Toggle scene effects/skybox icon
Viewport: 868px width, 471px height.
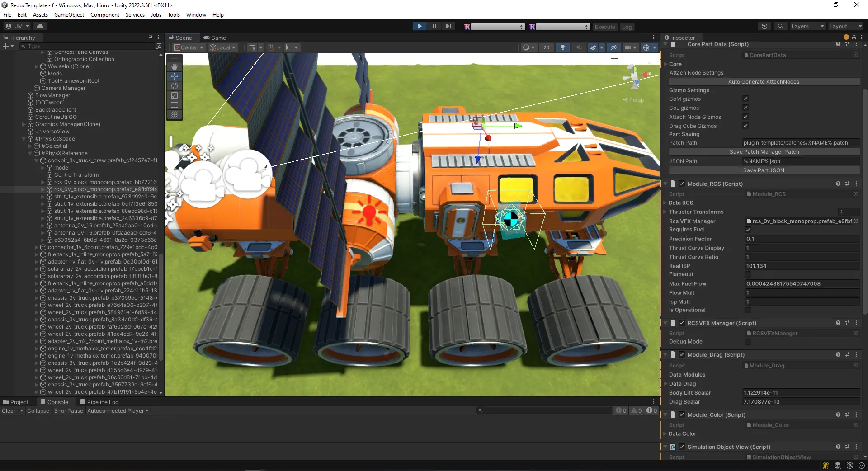pyautogui.click(x=593, y=47)
